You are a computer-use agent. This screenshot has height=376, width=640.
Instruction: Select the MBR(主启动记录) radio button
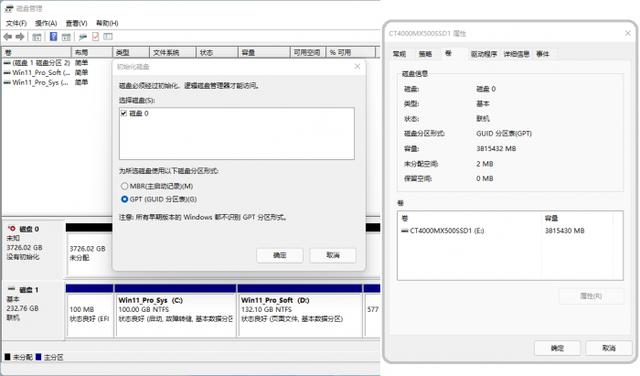tap(124, 186)
